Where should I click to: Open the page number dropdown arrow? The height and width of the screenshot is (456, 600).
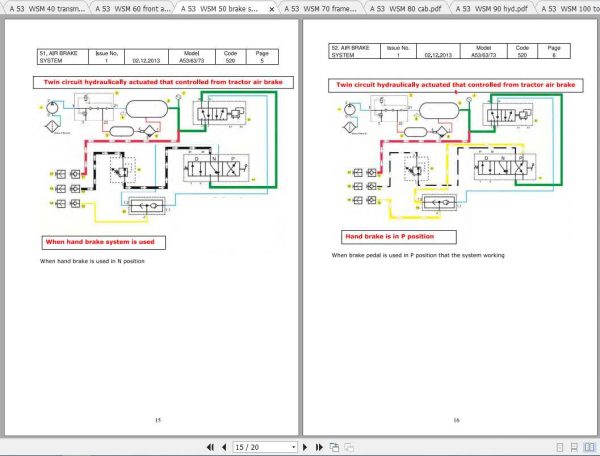click(x=293, y=447)
